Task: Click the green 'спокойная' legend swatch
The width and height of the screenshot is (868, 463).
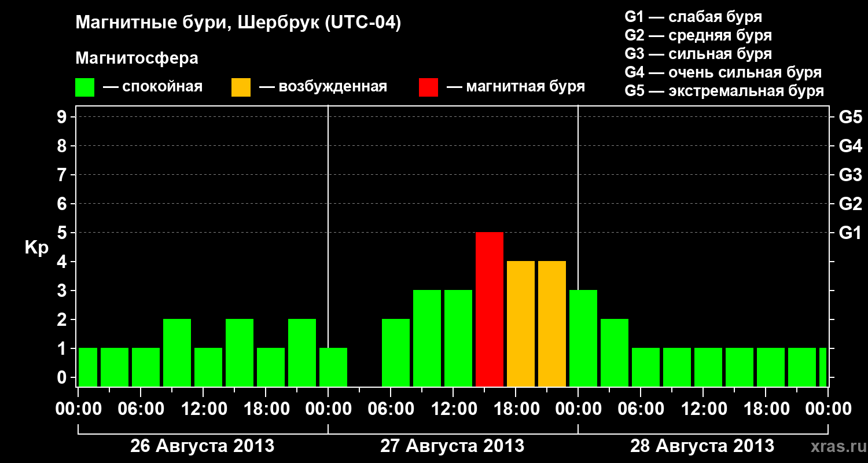Action: (x=84, y=87)
